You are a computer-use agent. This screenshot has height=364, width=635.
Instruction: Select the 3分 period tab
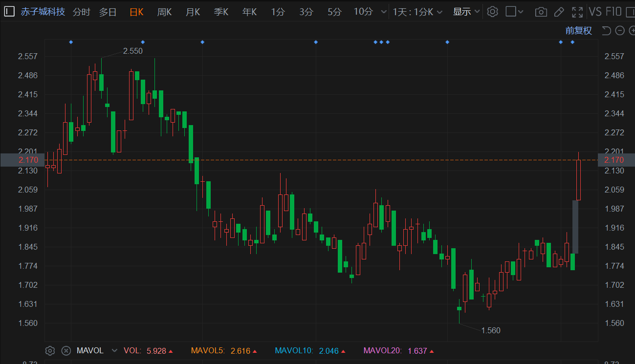tap(306, 12)
